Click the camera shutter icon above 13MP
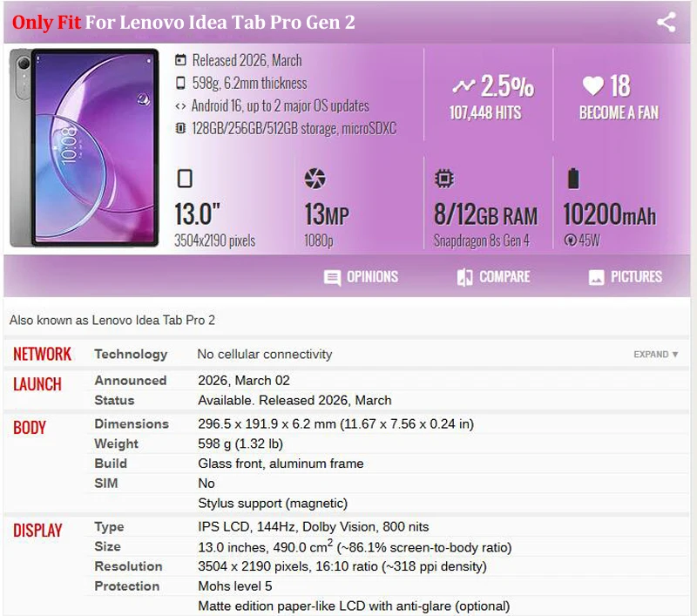 [315, 179]
